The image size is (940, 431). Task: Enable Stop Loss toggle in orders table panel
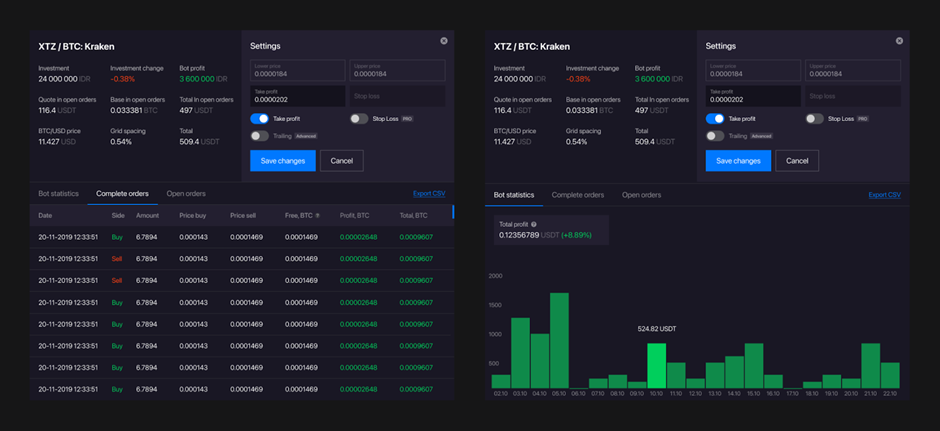click(x=359, y=118)
